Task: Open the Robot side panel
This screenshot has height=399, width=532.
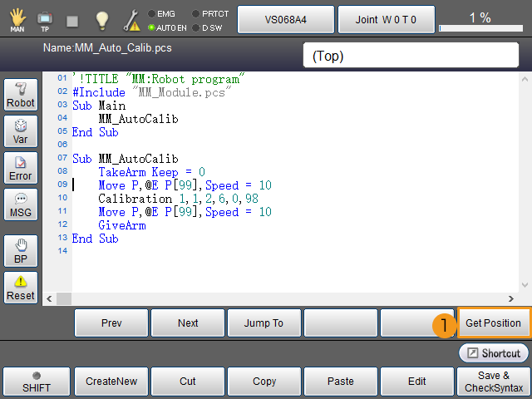Action: [21, 96]
